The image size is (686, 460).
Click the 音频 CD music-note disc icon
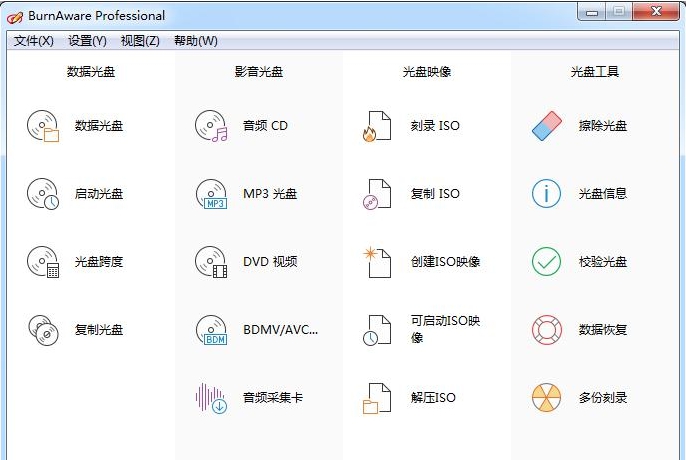point(211,126)
